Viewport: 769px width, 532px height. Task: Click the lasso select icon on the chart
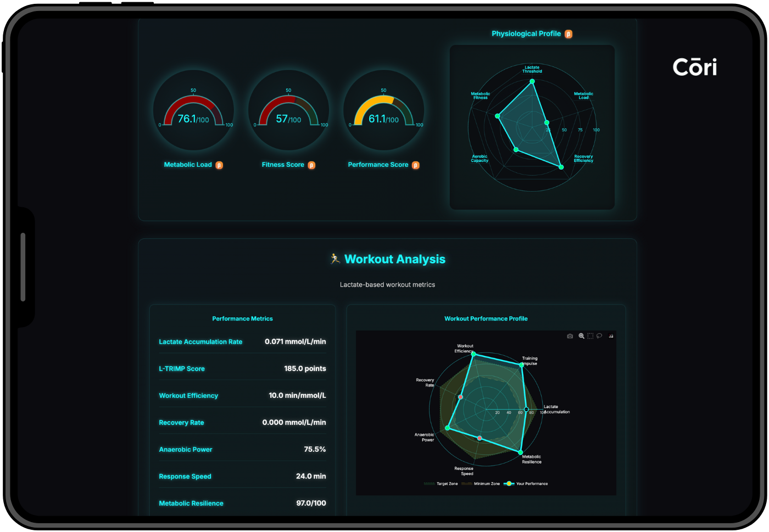(600, 335)
